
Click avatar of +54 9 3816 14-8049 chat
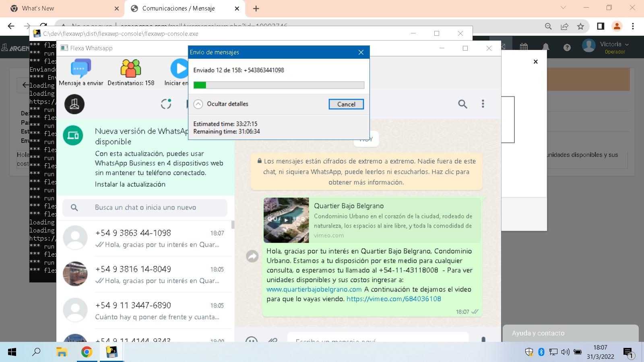coord(75,274)
